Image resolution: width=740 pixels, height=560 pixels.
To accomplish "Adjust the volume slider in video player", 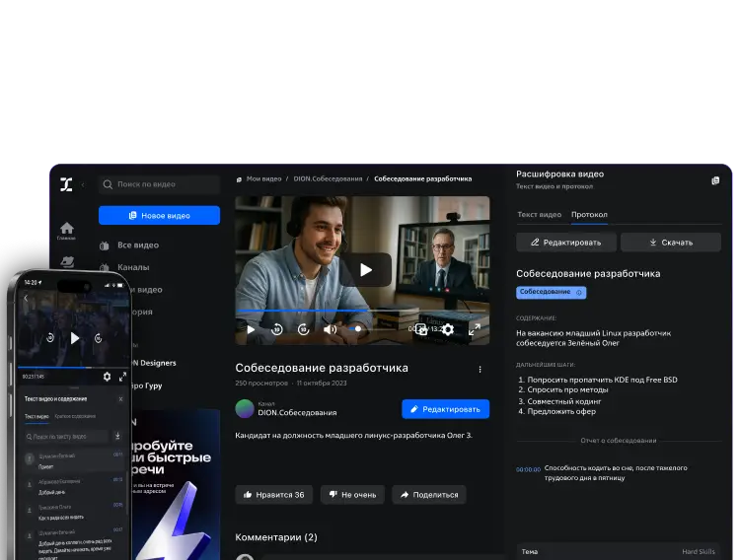I will [373, 329].
